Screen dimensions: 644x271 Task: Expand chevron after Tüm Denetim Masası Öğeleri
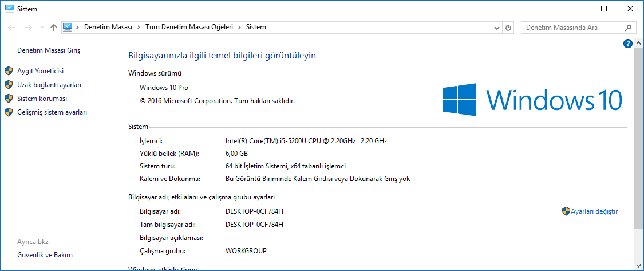[x=239, y=27]
